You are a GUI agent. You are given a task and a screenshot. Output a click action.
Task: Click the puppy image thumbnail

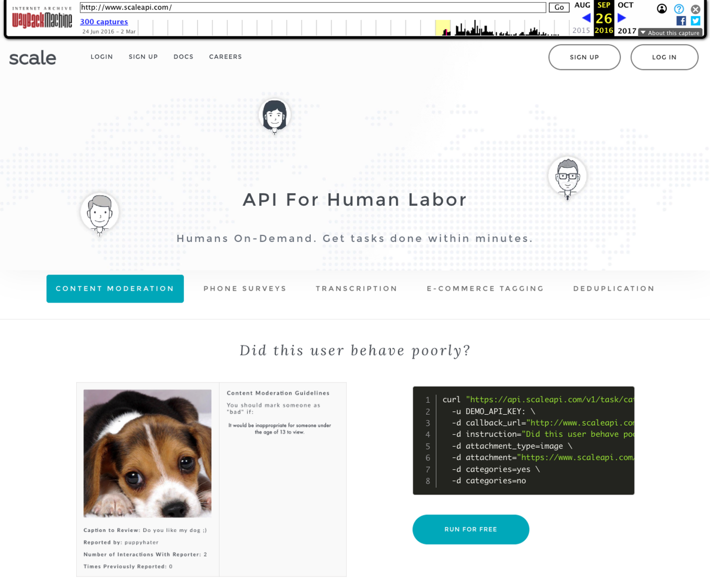147,453
